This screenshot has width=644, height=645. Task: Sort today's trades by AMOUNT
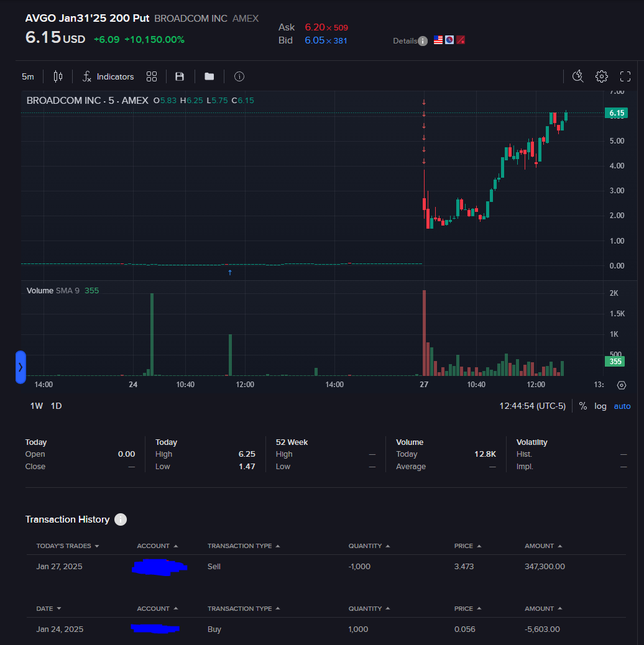pyautogui.click(x=543, y=546)
